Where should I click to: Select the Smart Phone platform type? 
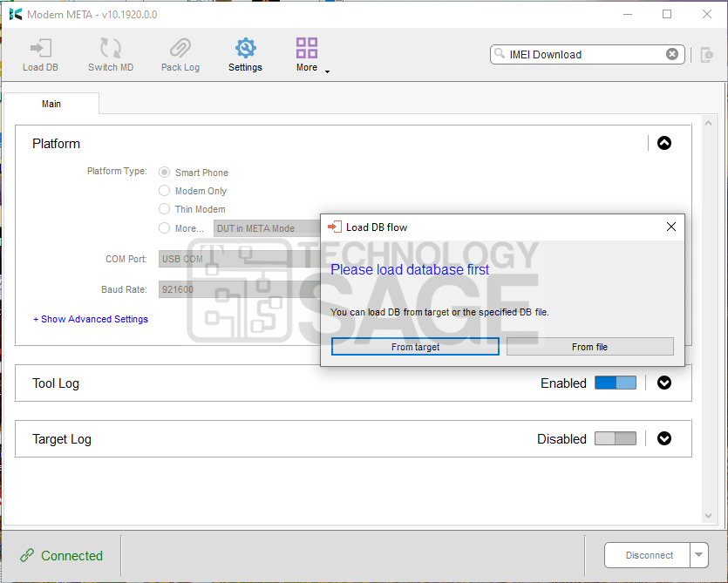165,173
